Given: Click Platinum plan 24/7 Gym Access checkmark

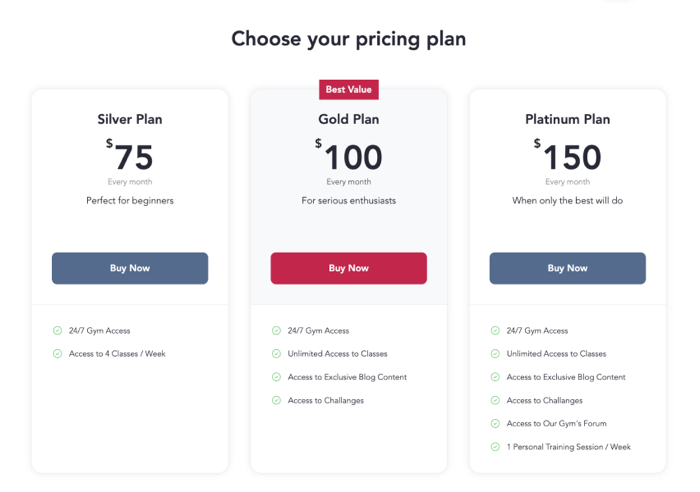Looking at the screenshot, I should click(495, 330).
